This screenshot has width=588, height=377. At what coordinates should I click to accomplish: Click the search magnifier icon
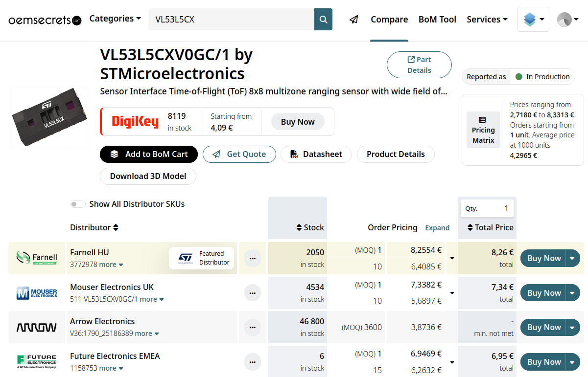[x=323, y=20]
